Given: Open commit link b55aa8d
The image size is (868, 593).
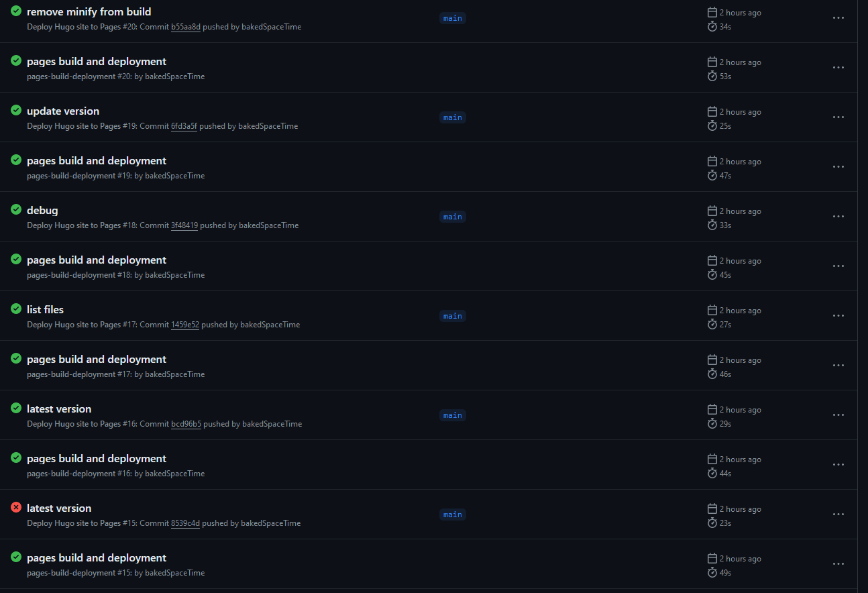Looking at the screenshot, I should pyautogui.click(x=186, y=27).
